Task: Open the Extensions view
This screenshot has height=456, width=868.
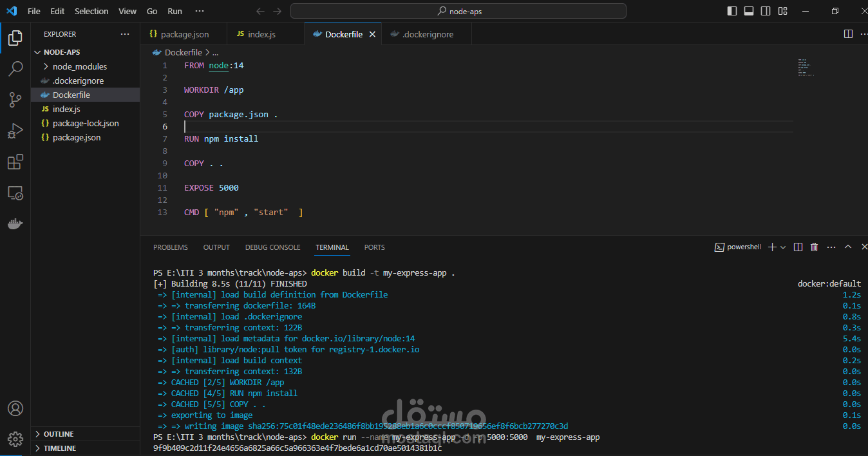Action: coord(14,162)
